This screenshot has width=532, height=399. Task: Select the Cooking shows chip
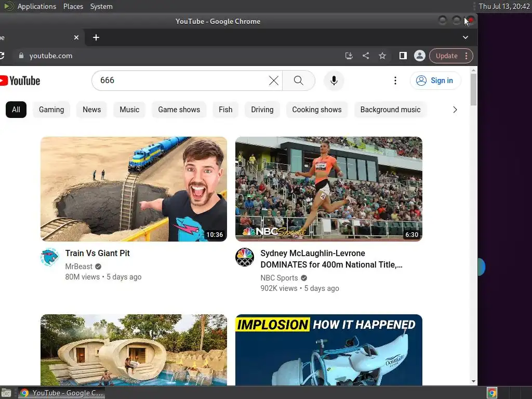pos(316,110)
